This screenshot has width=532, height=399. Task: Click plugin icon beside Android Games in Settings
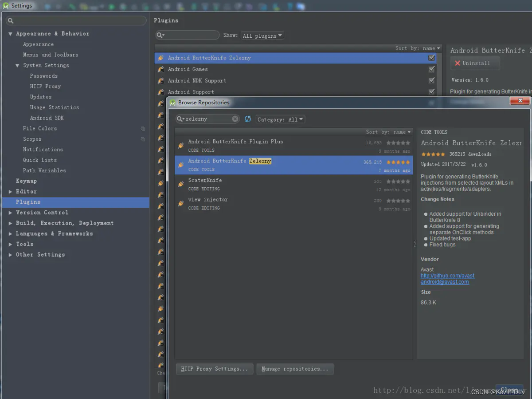click(x=161, y=69)
